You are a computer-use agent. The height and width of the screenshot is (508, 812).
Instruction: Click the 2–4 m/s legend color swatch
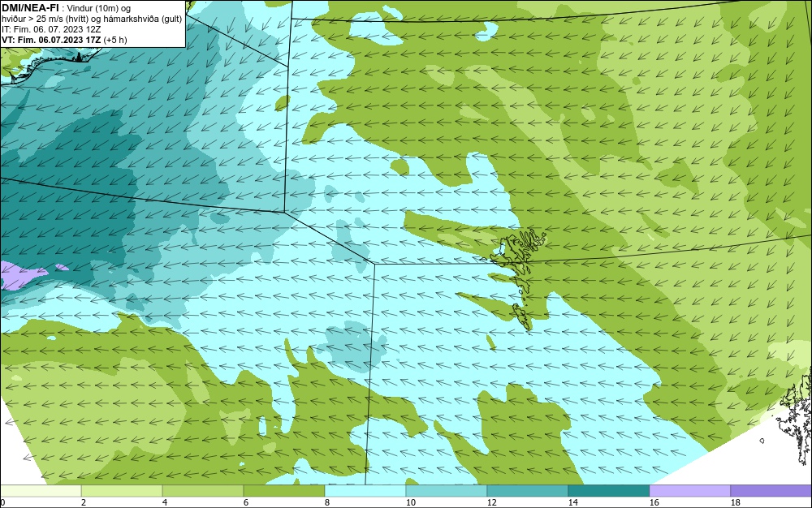(x=122, y=490)
